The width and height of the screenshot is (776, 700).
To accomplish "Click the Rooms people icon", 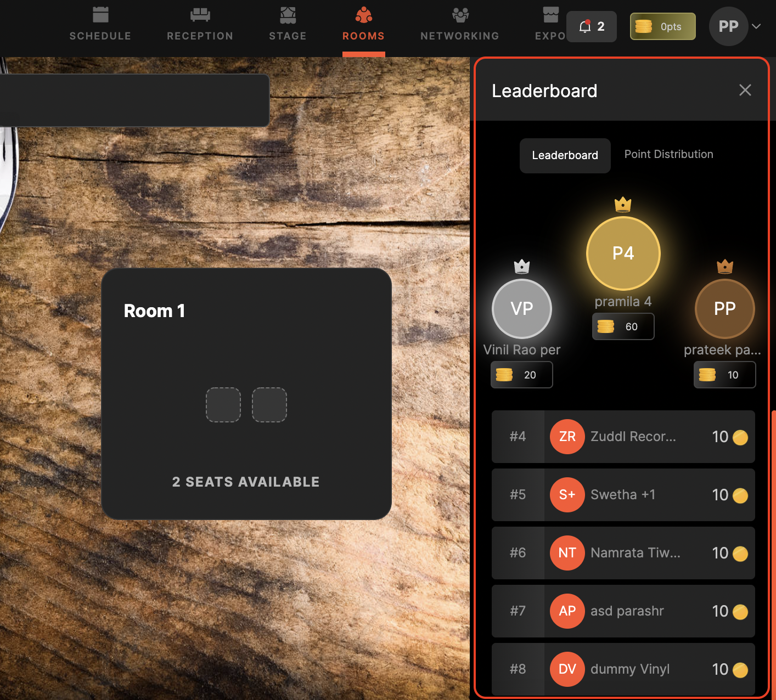I will pyautogui.click(x=364, y=15).
